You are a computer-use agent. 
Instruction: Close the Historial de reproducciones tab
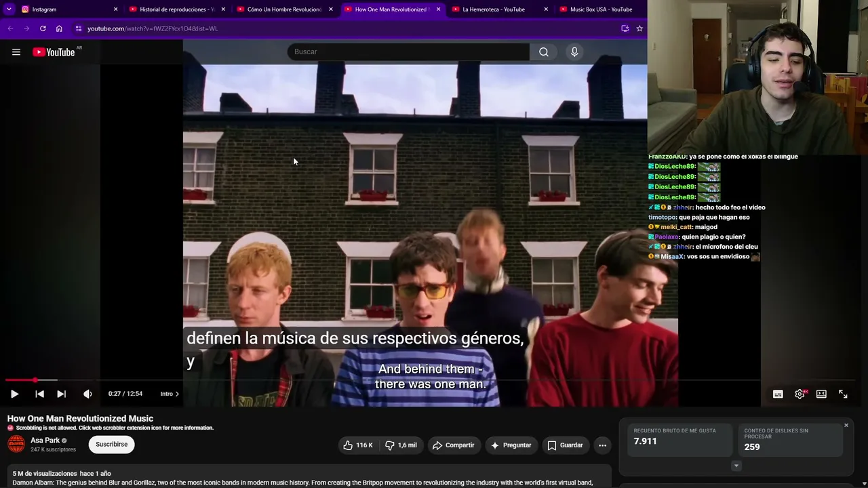[x=223, y=9]
